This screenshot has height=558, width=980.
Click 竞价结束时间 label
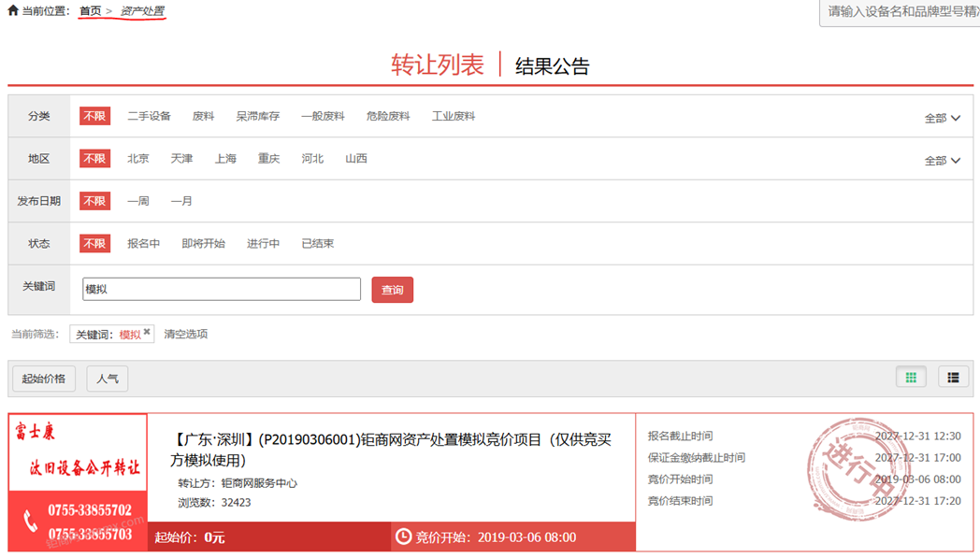(x=680, y=501)
